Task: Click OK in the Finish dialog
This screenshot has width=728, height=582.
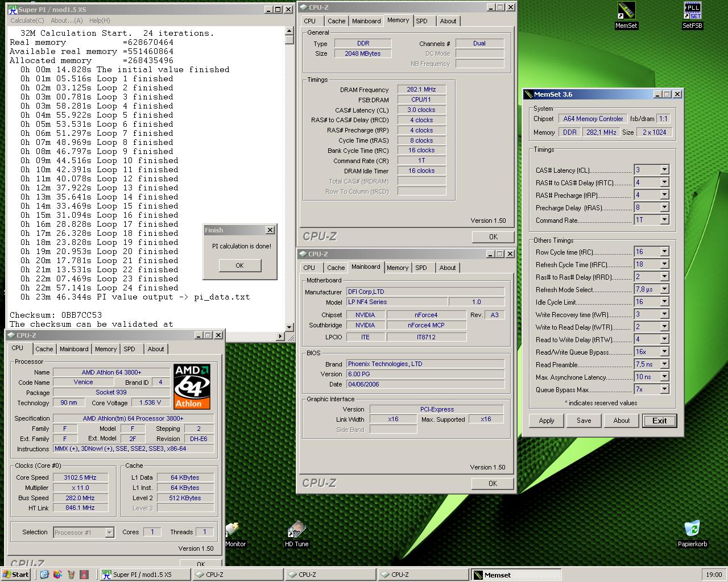Action: pos(239,265)
